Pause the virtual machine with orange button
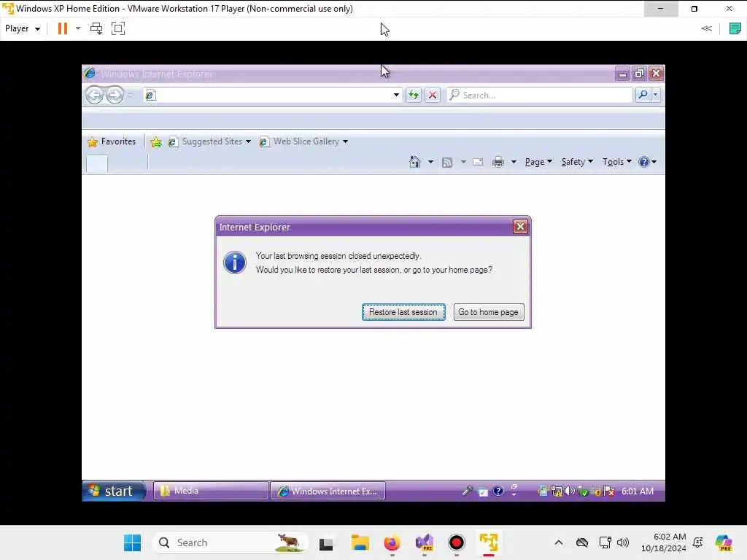The image size is (747, 560). [x=63, y=28]
